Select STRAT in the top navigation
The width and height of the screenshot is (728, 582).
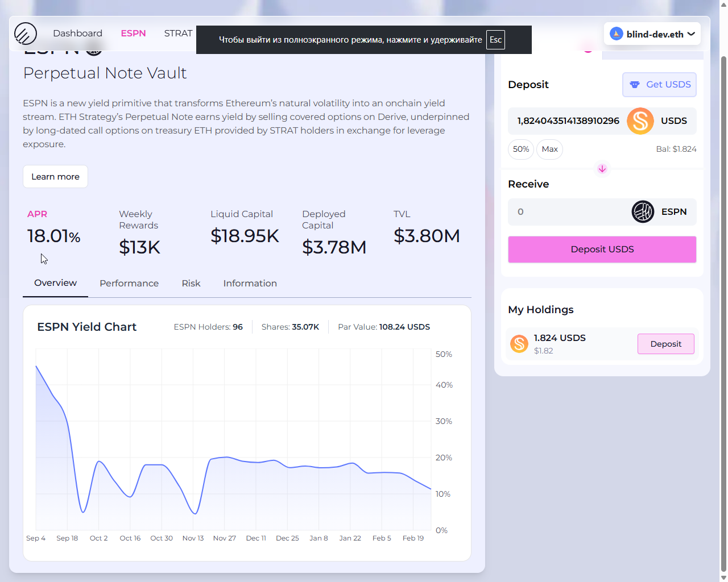[x=178, y=33]
